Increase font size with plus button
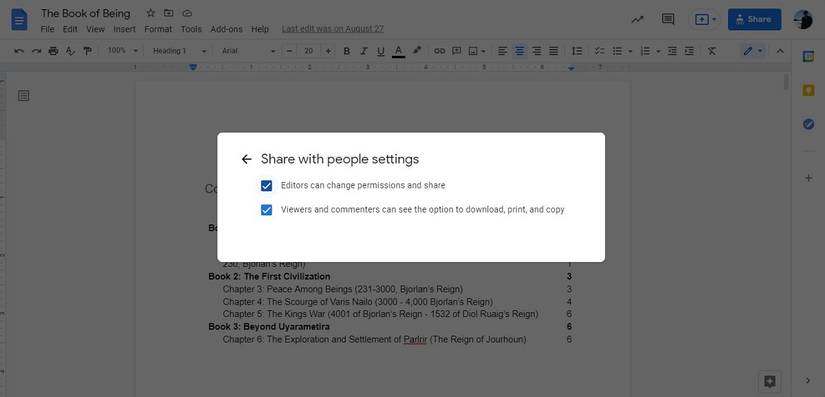This screenshot has width=825, height=397. click(x=328, y=51)
